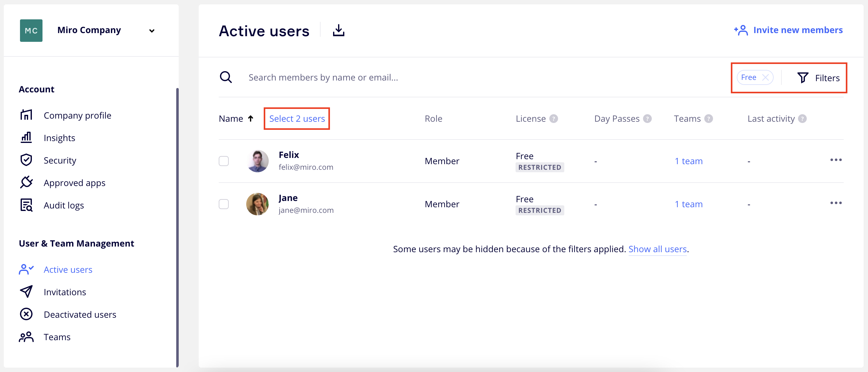868x372 pixels.
Task: Check the checkbox next to Jane
Action: click(224, 204)
